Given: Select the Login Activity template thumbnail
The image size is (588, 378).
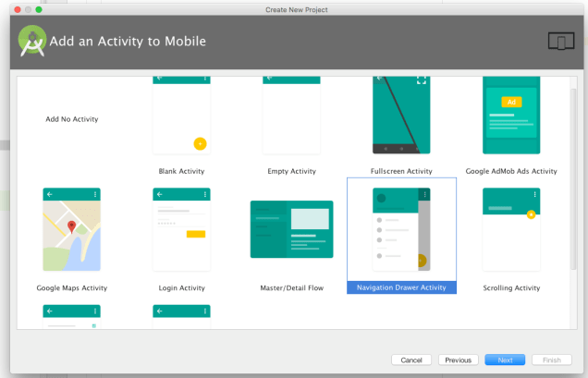Looking at the screenshot, I should click(181, 229).
